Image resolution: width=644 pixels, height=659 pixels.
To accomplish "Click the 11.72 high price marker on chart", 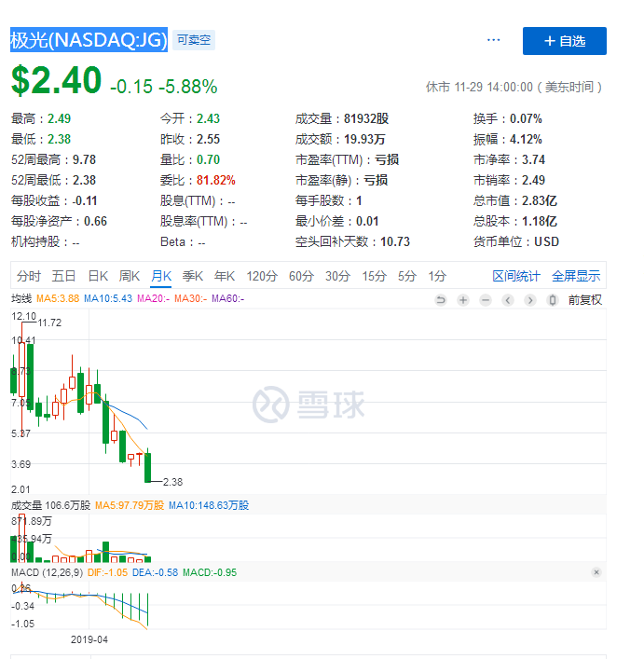I will [49, 323].
